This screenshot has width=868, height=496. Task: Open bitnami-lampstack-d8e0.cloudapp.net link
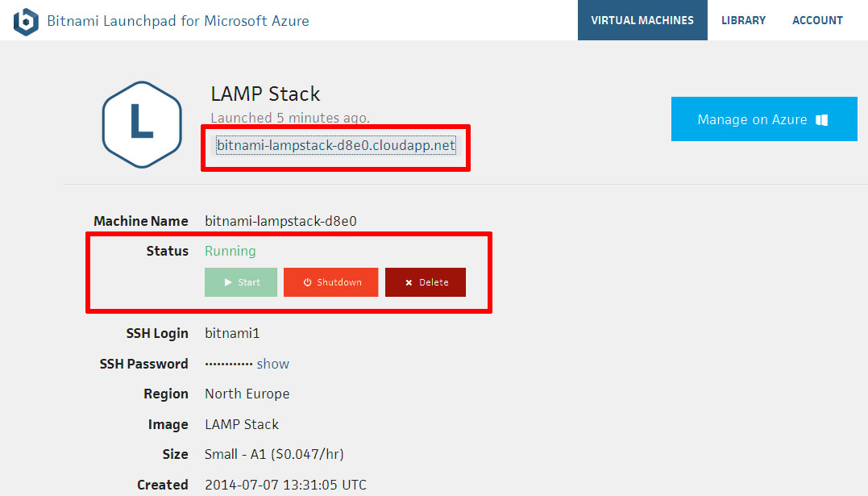336,145
